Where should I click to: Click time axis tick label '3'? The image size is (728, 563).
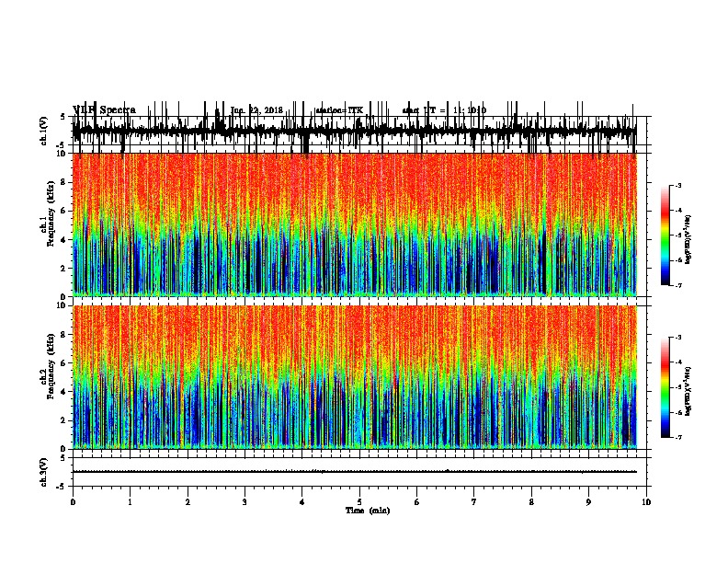245,502
